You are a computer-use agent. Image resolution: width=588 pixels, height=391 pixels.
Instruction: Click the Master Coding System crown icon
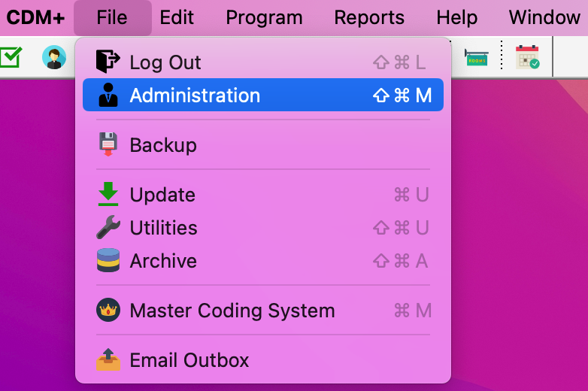tap(108, 310)
